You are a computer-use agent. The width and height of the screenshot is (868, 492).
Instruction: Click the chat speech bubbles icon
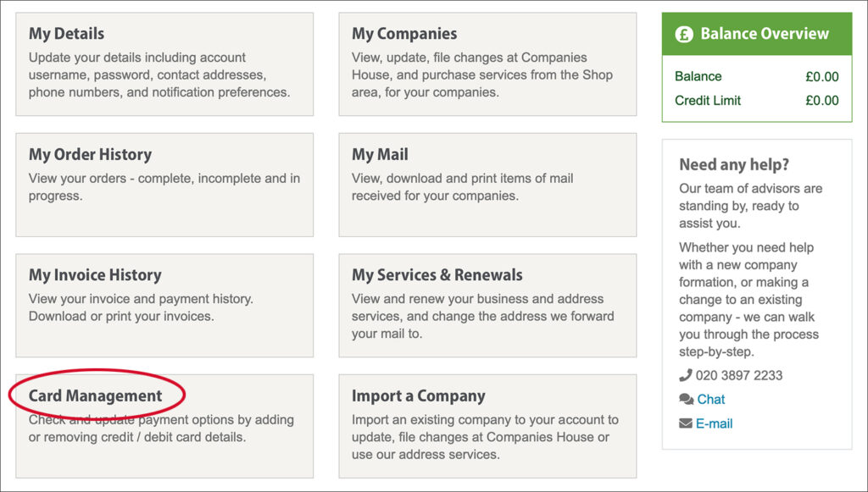686,400
